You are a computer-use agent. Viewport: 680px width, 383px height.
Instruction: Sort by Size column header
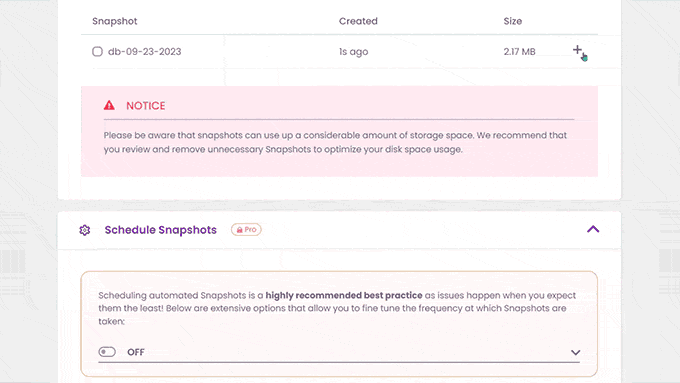(513, 21)
